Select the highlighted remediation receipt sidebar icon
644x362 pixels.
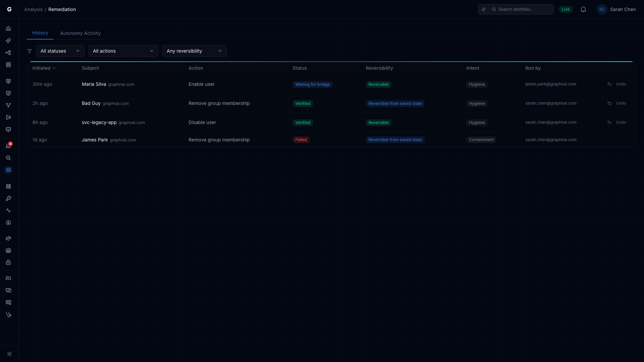point(8,170)
